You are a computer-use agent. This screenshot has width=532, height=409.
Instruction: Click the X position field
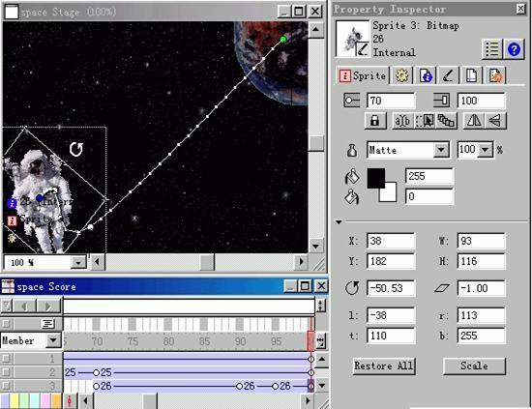point(391,241)
